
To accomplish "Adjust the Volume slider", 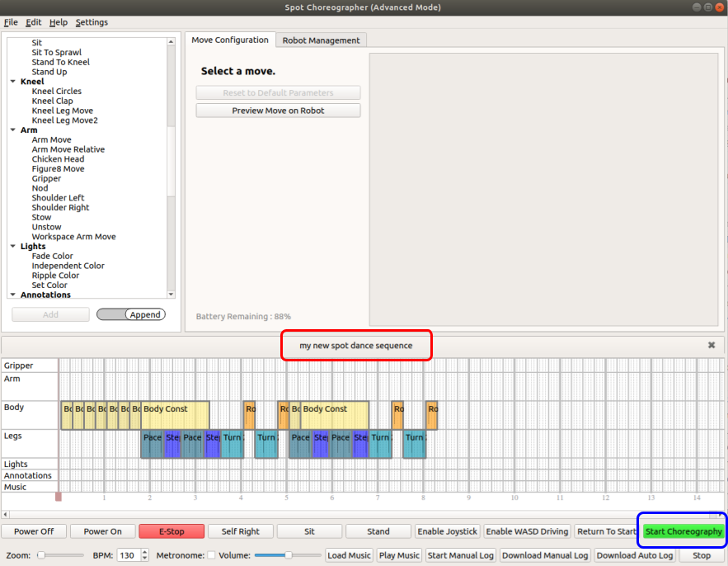I will tap(288, 555).
